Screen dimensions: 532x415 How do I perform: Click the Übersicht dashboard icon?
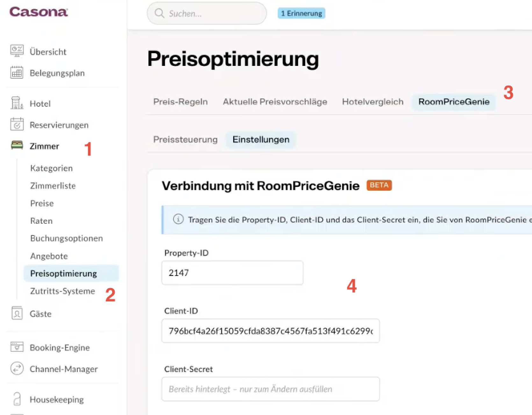tap(17, 51)
